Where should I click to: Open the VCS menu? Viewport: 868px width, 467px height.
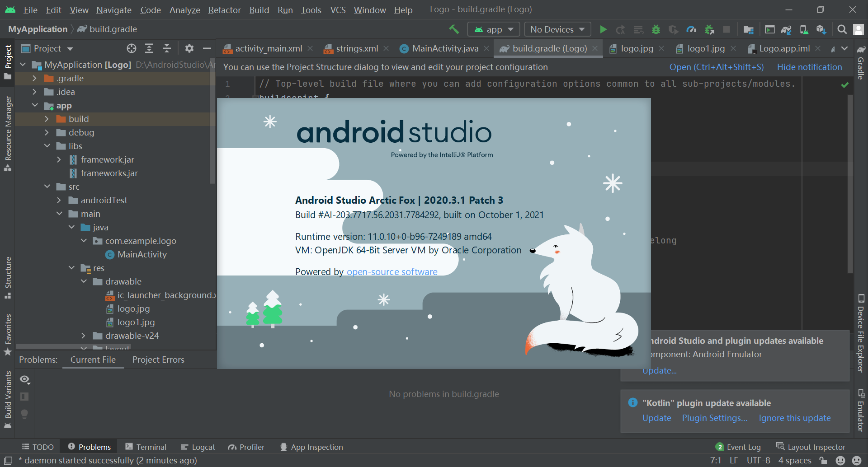[x=338, y=9]
